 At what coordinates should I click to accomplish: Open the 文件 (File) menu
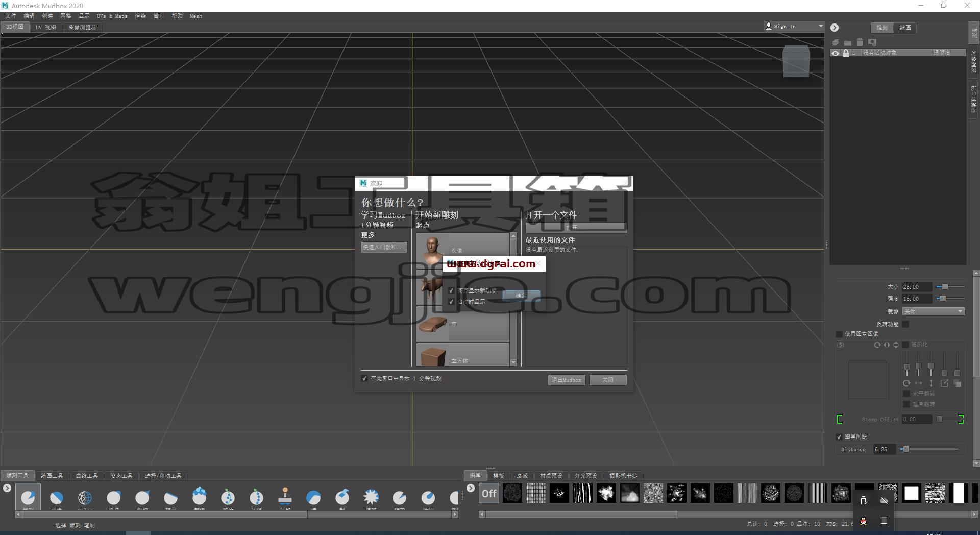(11, 16)
